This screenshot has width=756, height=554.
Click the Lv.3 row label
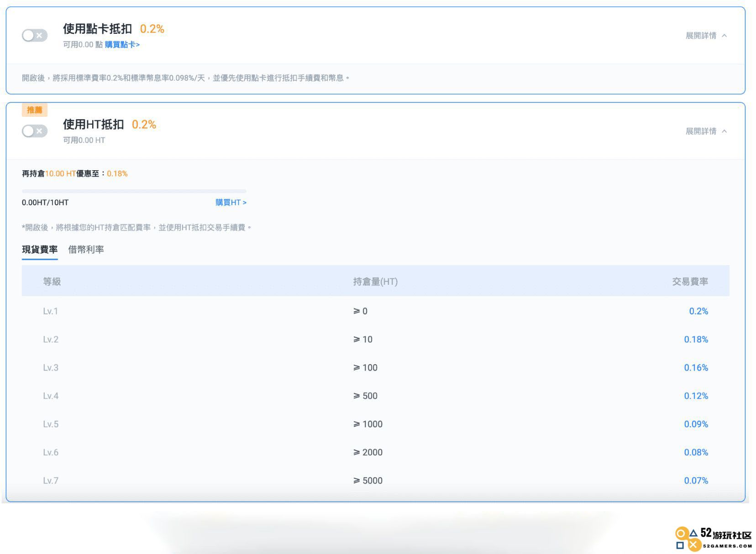tap(51, 368)
